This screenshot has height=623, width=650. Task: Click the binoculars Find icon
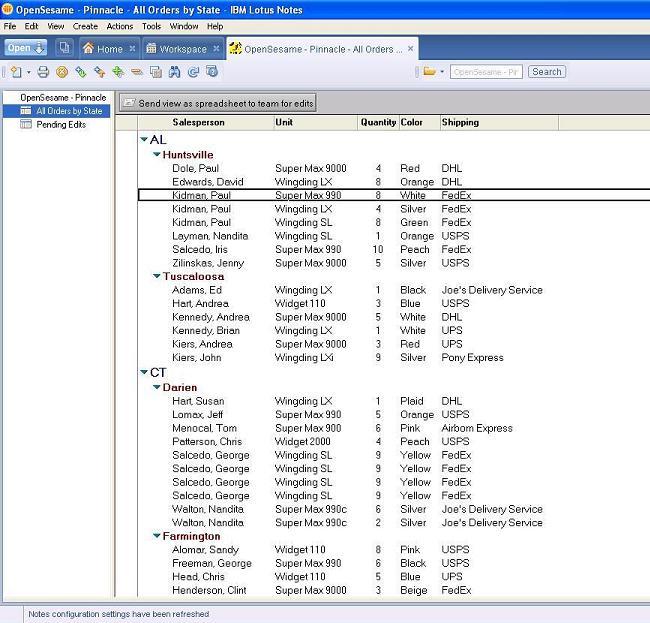(174, 72)
